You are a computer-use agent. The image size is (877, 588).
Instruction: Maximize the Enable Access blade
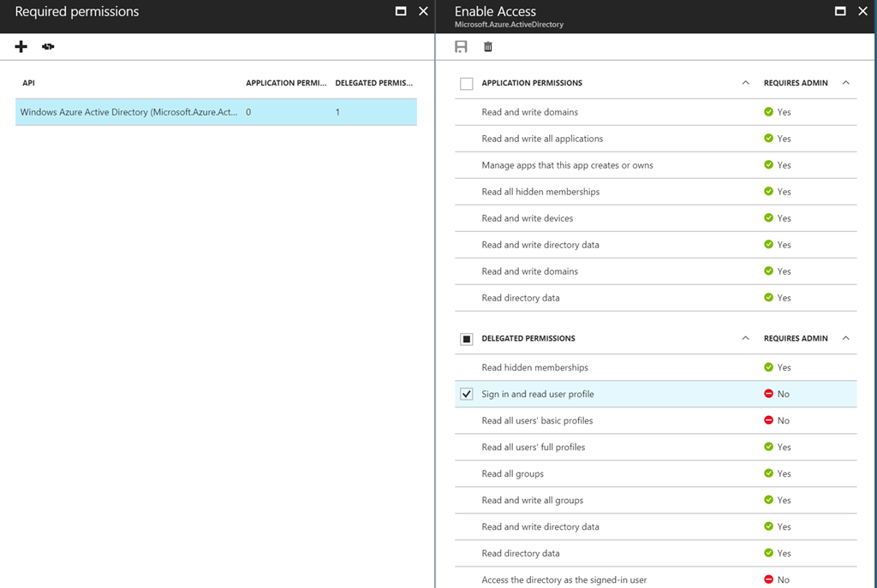point(840,11)
